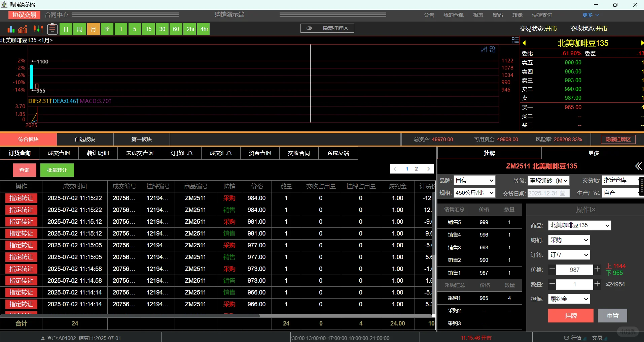Open the 担保 guarantee dropdown
This screenshot has height=342, width=644.
(x=569, y=299)
